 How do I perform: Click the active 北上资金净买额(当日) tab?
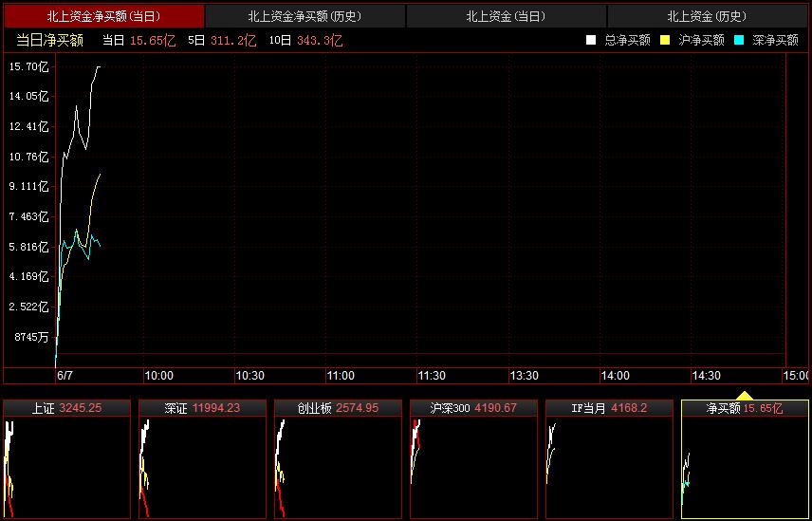tap(103, 16)
